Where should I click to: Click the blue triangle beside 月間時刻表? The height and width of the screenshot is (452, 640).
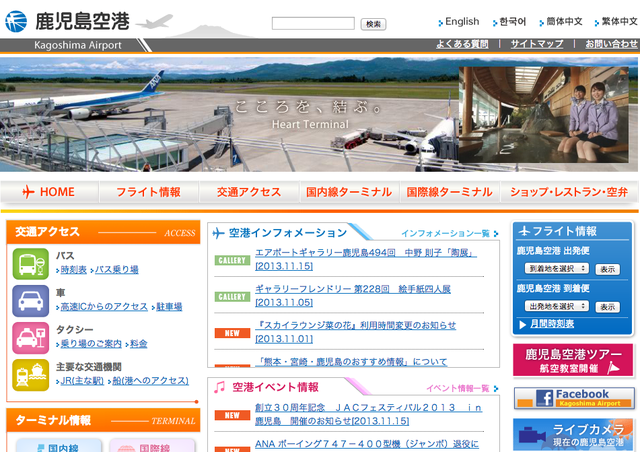522,325
